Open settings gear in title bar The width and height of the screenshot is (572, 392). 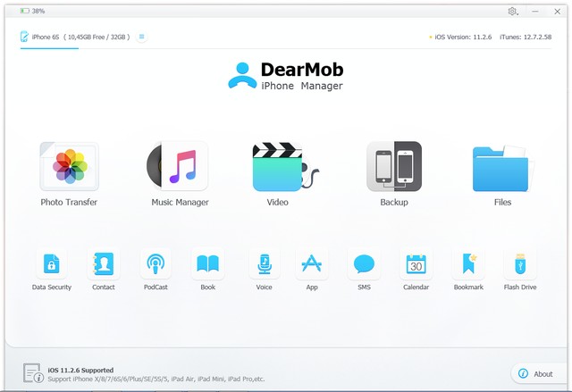pyautogui.click(x=513, y=11)
